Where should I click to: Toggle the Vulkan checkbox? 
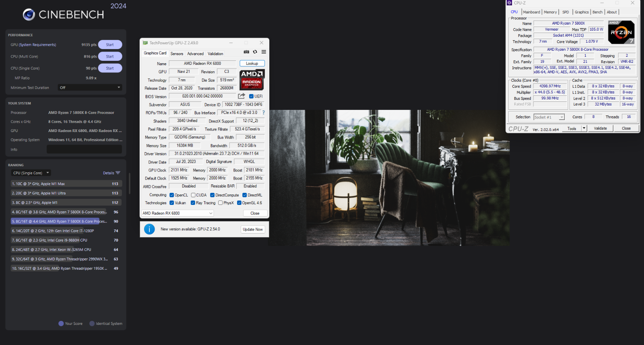click(172, 203)
